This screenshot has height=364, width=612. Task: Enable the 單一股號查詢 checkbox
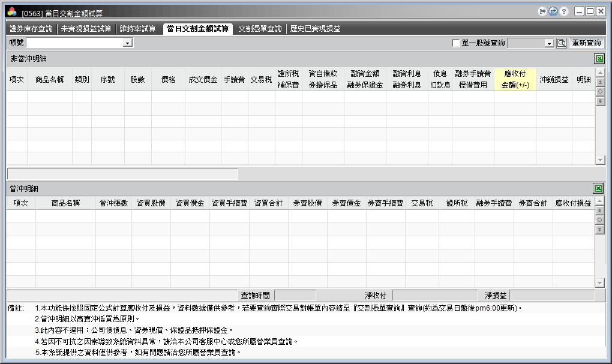click(456, 43)
